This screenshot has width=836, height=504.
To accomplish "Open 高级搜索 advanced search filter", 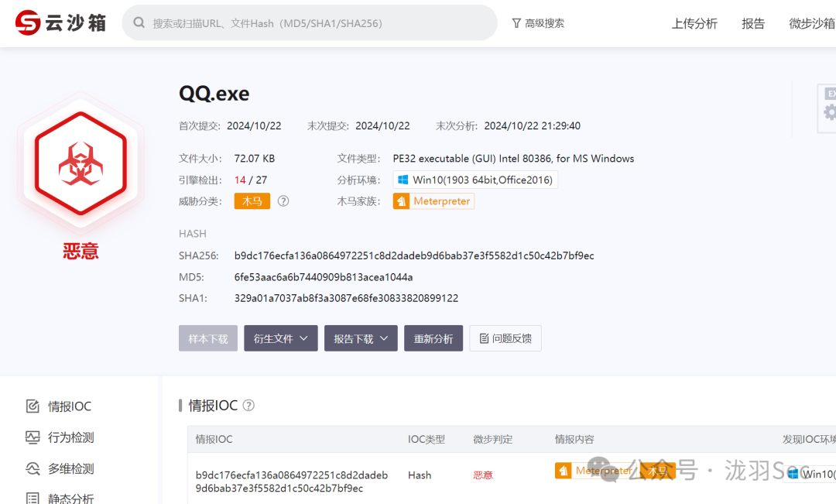I will (538, 23).
